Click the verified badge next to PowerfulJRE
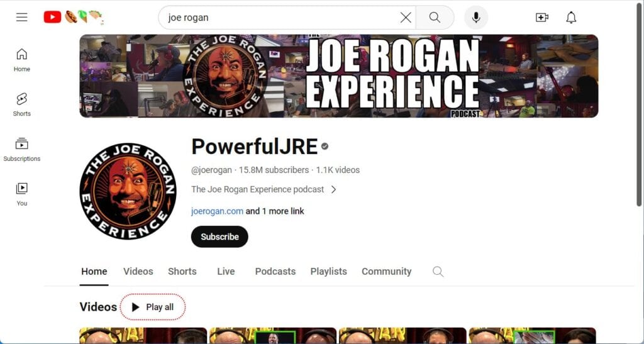Viewport: 644px width, 344px height. pyautogui.click(x=325, y=146)
